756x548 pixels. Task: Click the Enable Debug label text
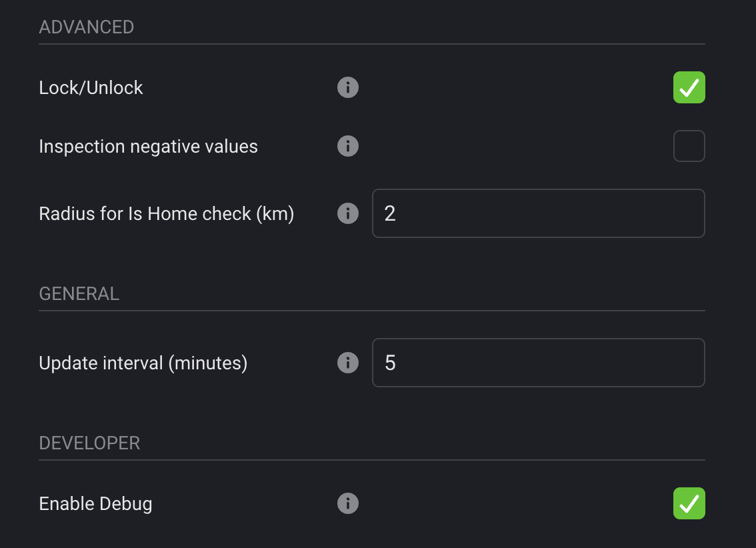point(96,503)
